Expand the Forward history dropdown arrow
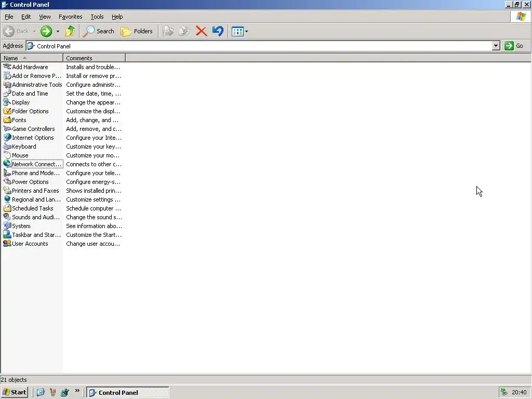 pyautogui.click(x=58, y=32)
